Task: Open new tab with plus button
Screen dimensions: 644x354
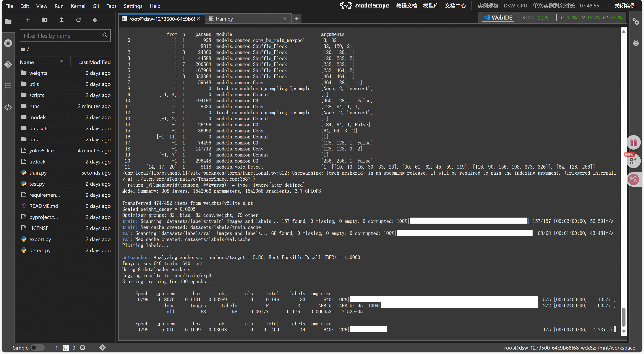Action: coord(296,19)
